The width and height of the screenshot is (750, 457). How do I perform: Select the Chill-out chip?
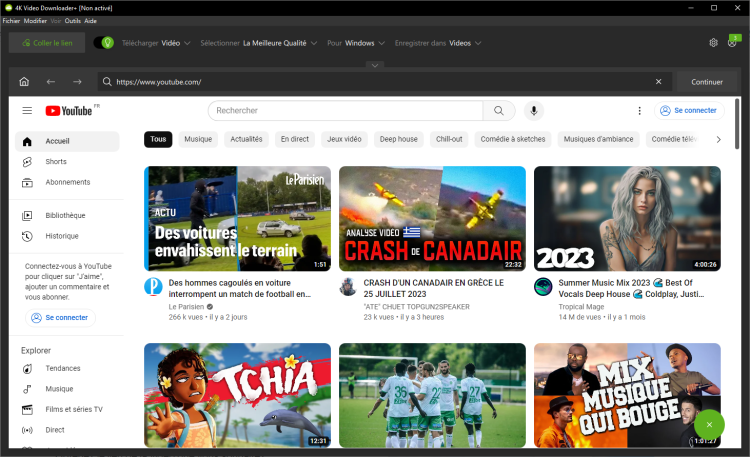(x=449, y=139)
